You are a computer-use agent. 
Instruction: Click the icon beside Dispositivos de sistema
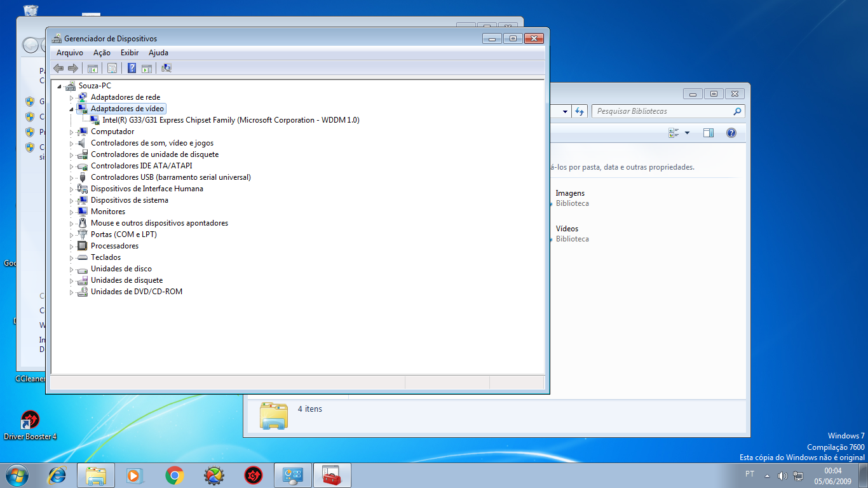[82, 200]
